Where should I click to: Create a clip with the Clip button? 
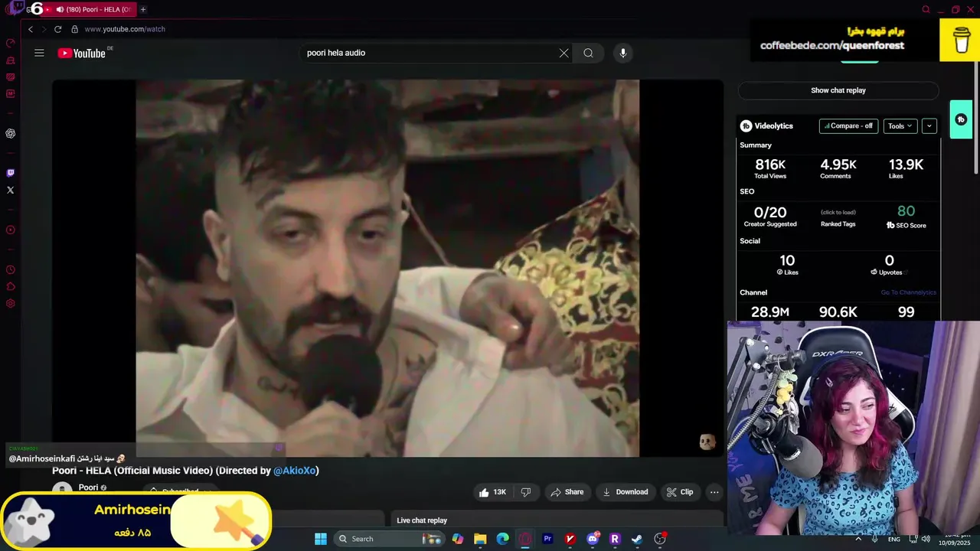click(x=680, y=492)
